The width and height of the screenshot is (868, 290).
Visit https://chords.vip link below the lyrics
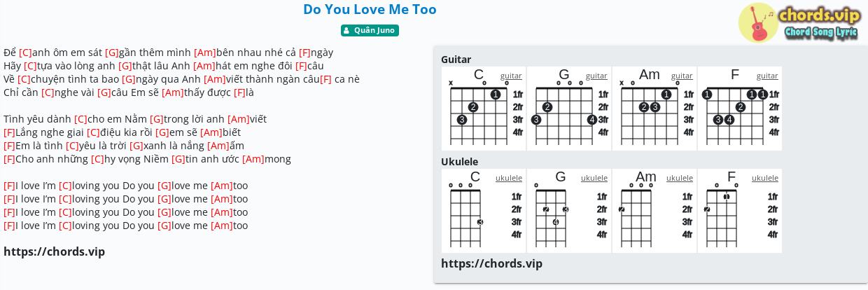coord(54,251)
